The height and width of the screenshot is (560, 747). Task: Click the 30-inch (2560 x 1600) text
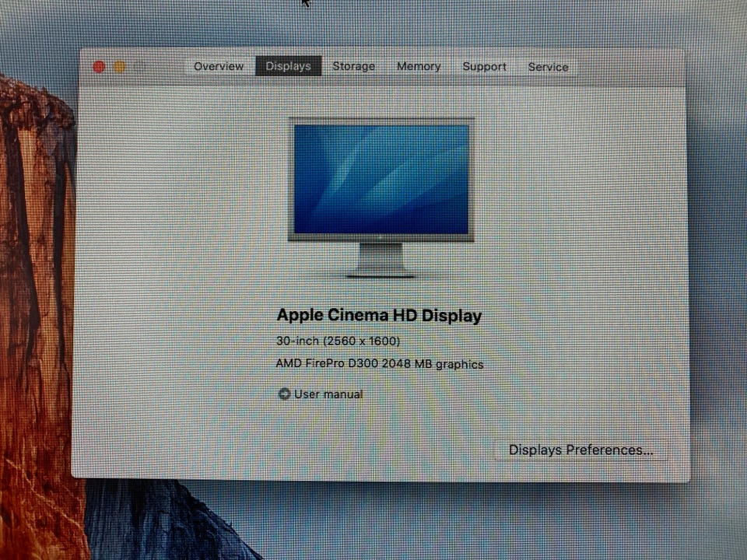[x=338, y=341]
